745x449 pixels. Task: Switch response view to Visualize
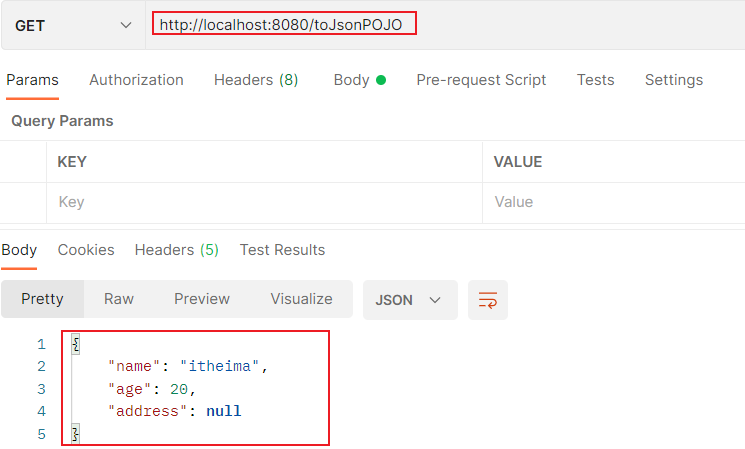click(301, 299)
